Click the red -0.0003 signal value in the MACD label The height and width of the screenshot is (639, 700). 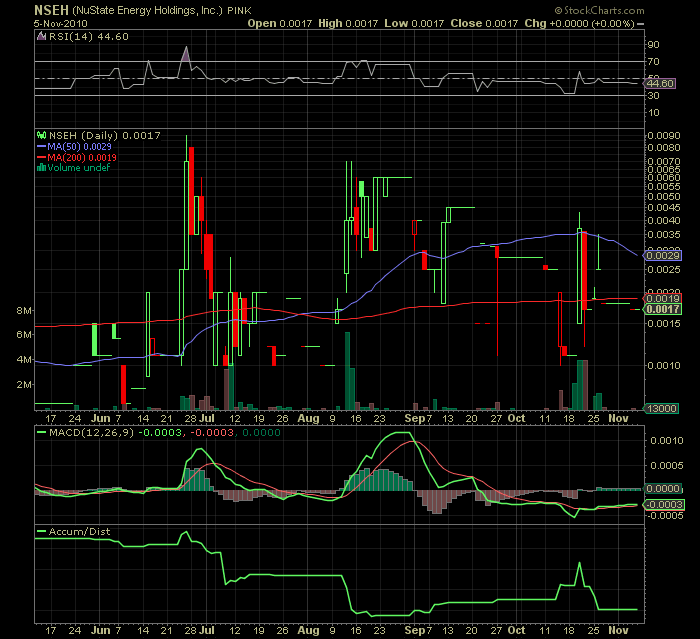coord(212,433)
